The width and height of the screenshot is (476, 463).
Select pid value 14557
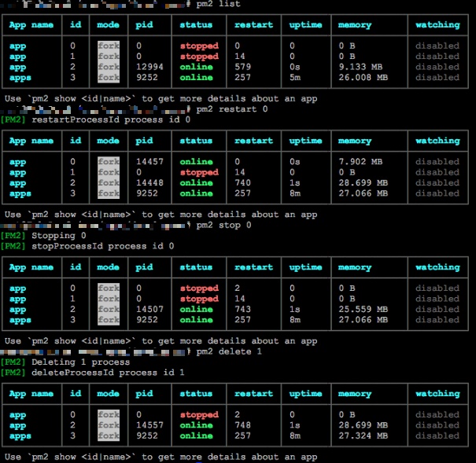(149, 425)
